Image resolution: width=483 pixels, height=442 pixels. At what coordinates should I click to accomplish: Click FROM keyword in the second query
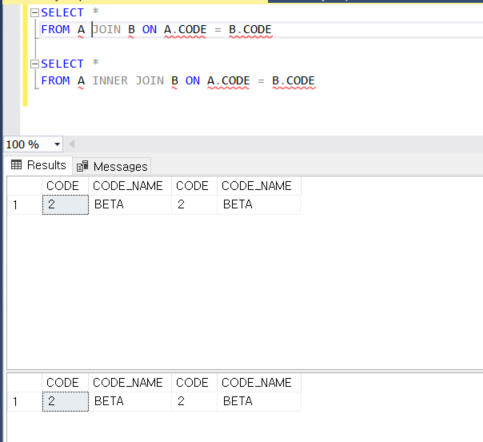55,81
